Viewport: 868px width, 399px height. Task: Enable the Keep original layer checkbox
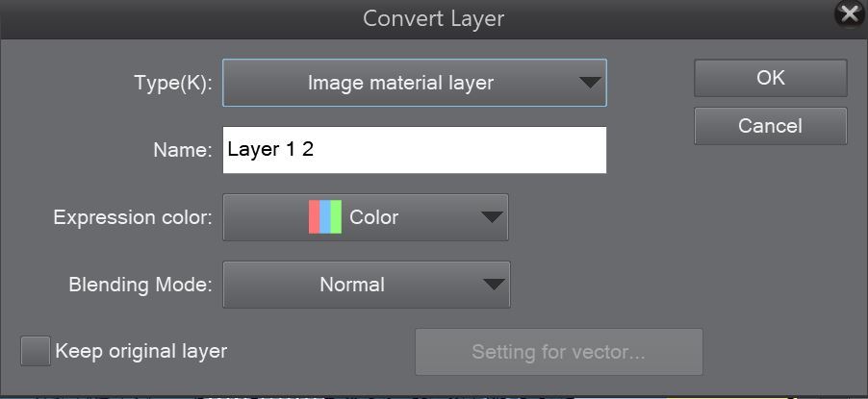click(36, 351)
